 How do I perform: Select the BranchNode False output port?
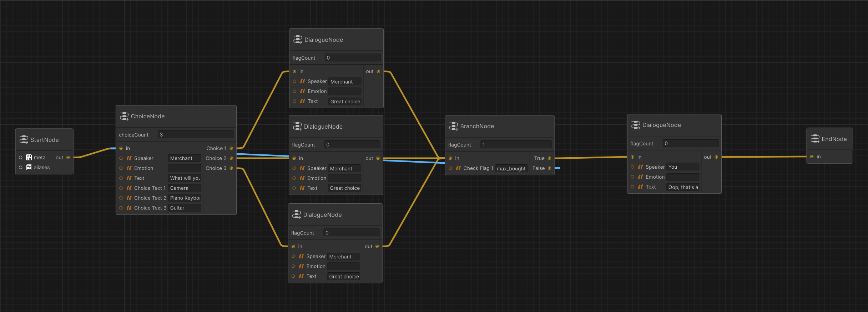[549, 168]
